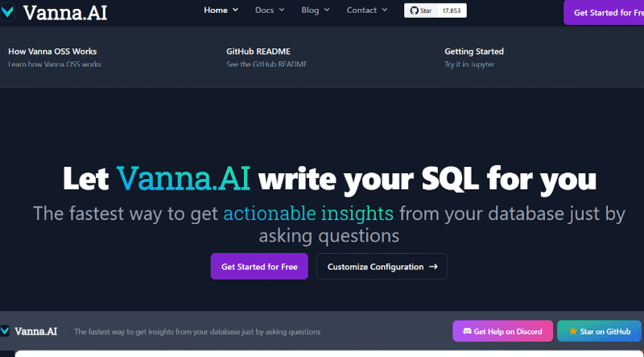Click the GitHub Star icon button
Image resolution: width=644 pixels, height=357 pixels.
(x=420, y=10)
